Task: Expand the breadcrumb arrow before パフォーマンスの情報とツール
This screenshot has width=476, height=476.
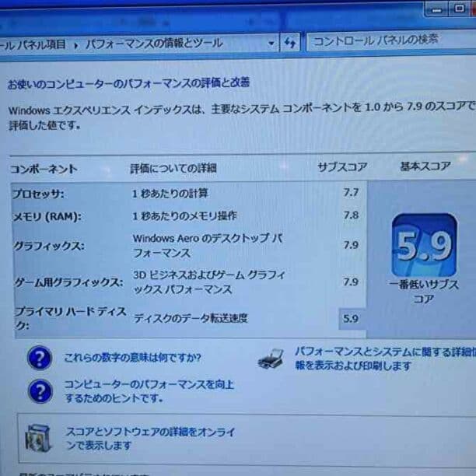Action: tap(76, 46)
